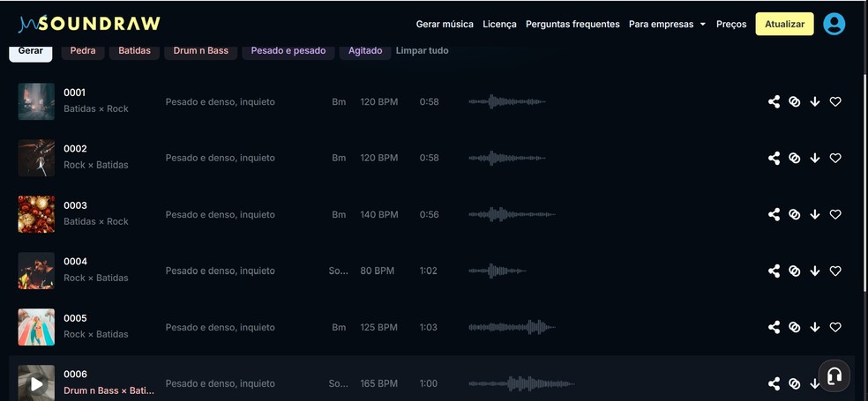
Task: Play track 0006 via thumbnail play button
Action: point(36,383)
